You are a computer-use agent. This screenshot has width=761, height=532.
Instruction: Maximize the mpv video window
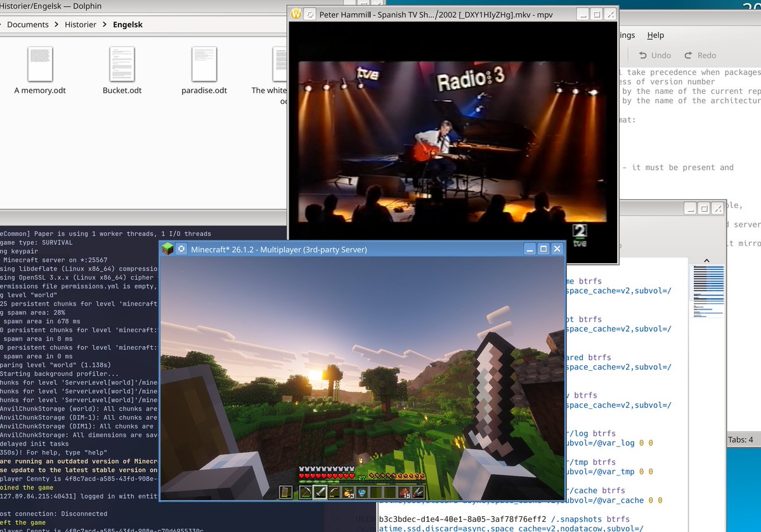pyautogui.click(x=596, y=14)
